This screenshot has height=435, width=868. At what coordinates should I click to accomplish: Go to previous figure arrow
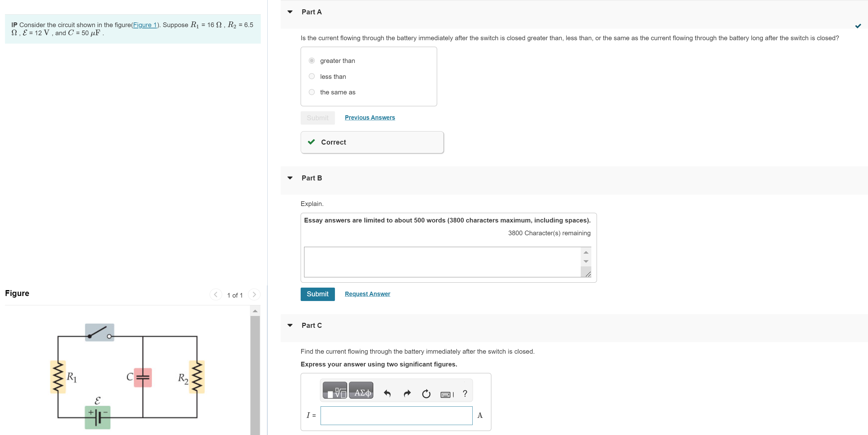coord(216,294)
